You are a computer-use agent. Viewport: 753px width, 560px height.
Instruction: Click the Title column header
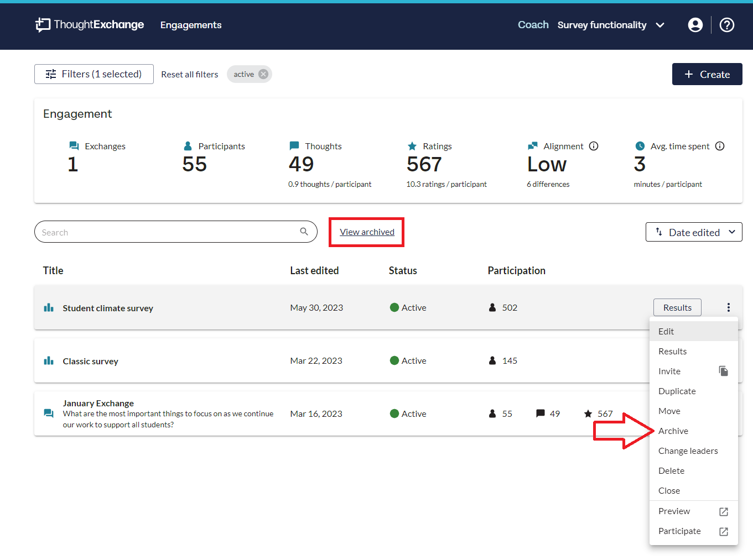tap(53, 270)
